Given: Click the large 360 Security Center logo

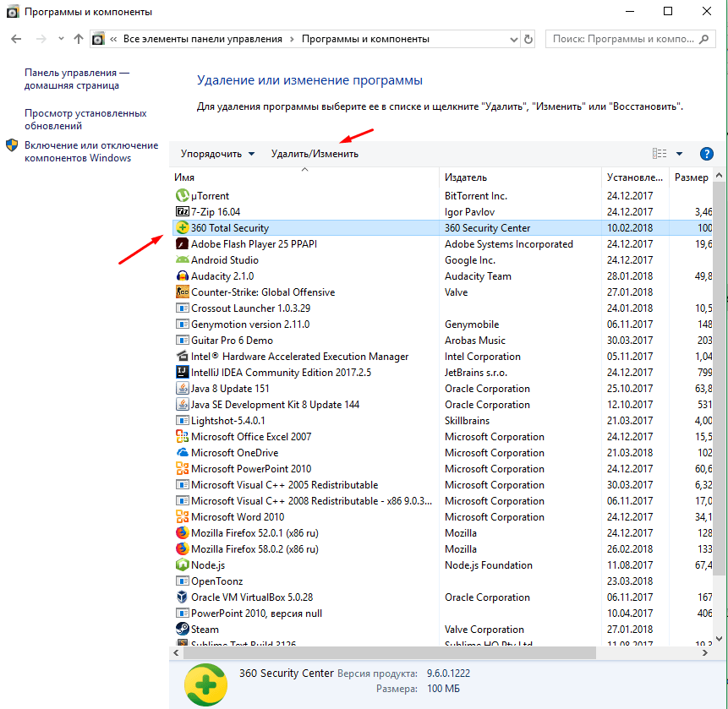Looking at the screenshot, I should coord(205,684).
